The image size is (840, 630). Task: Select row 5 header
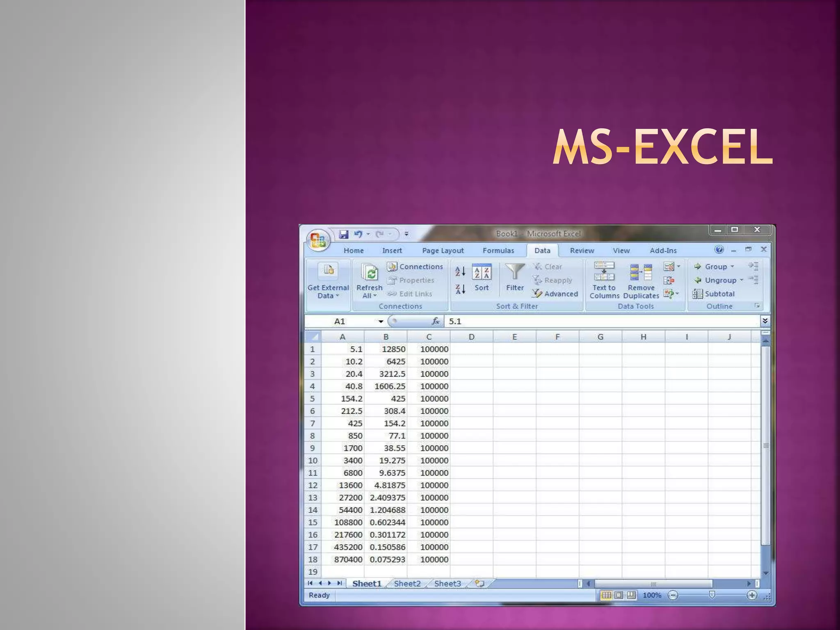point(313,399)
